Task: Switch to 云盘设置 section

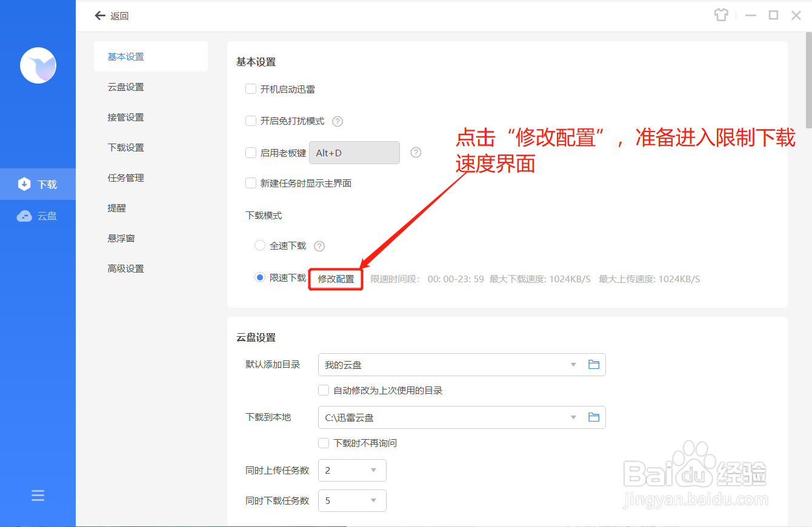Action: coord(125,87)
